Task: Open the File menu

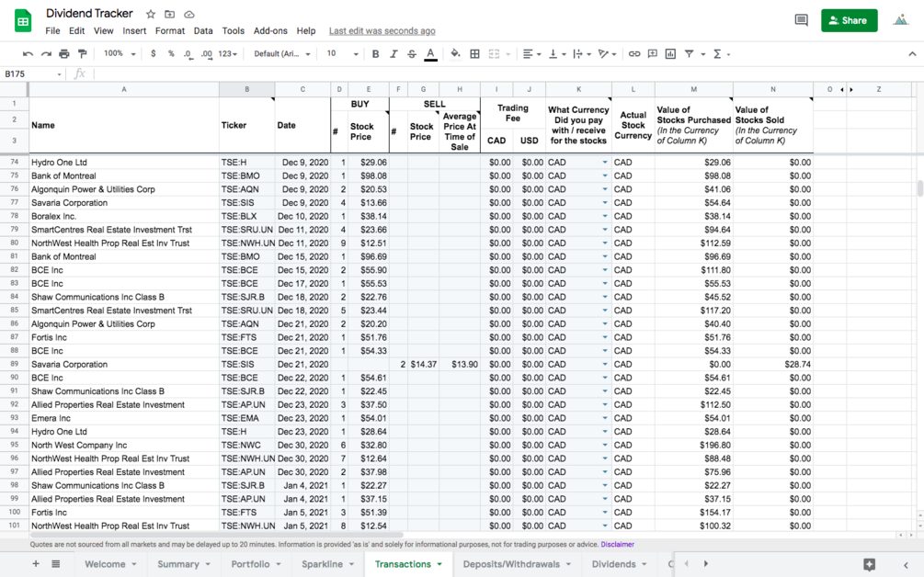Action: [52, 30]
